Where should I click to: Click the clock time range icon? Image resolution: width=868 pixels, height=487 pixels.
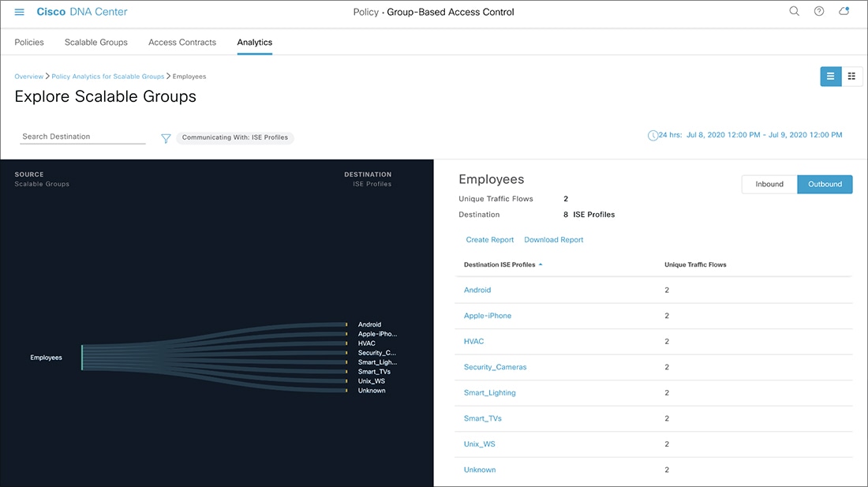pos(653,136)
